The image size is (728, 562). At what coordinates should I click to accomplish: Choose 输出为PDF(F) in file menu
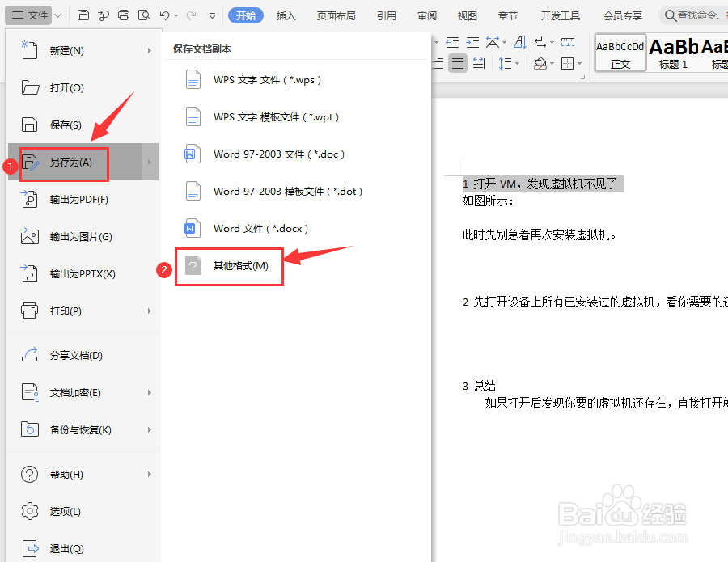click(x=84, y=200)
